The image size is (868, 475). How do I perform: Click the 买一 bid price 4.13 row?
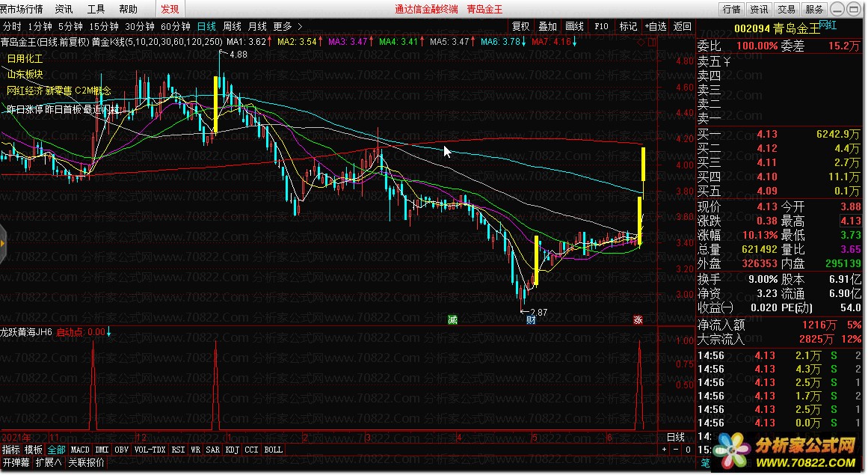click(x=778, y=134)
